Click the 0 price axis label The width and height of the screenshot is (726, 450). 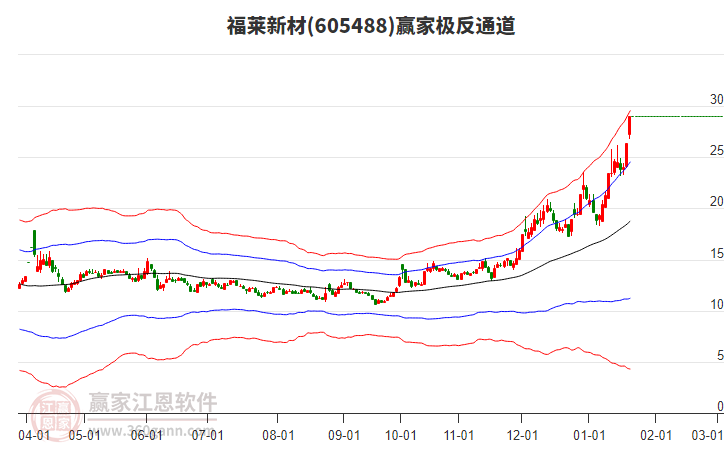(x=720, y=406)
